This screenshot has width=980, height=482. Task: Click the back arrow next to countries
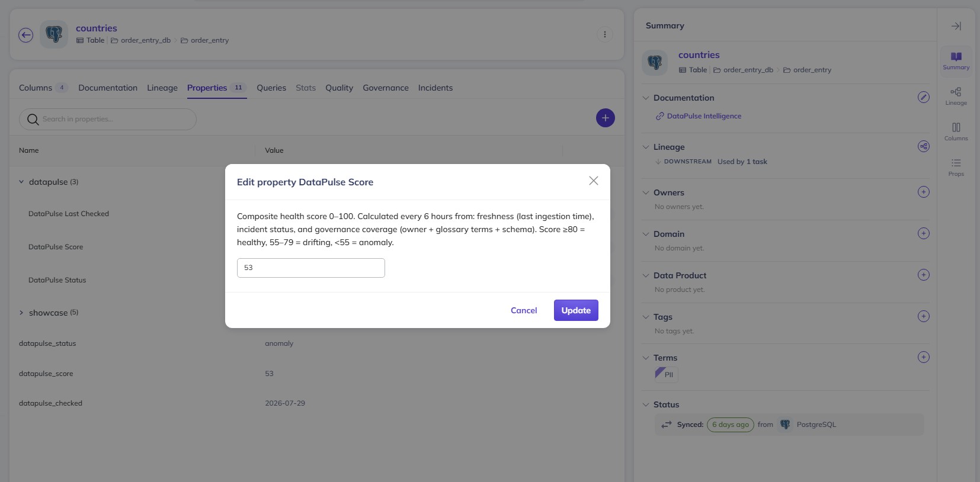pos(25,35)
